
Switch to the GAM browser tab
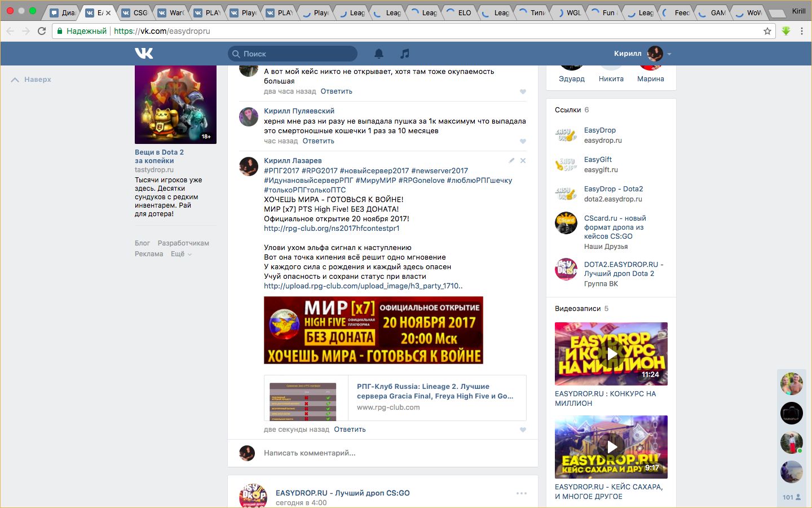(713, 12)
